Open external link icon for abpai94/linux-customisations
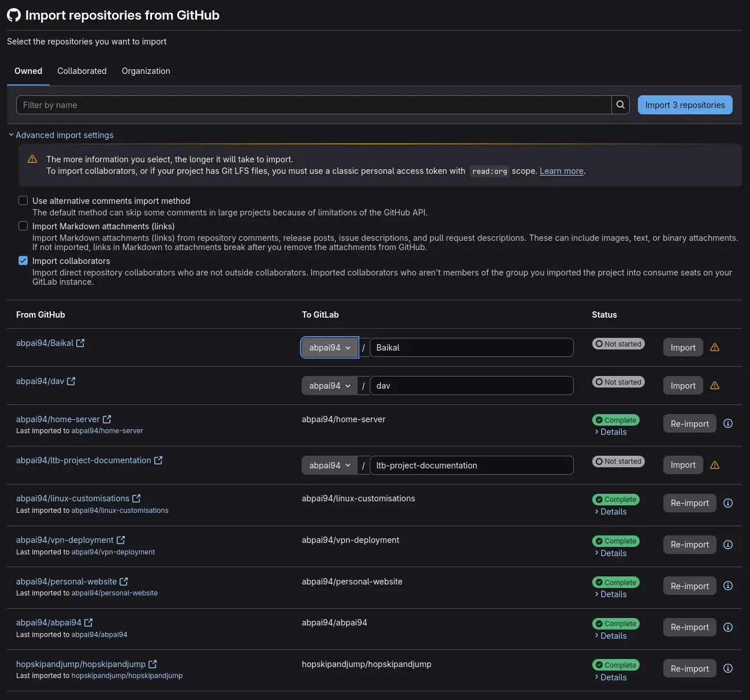 click(136, 498)
